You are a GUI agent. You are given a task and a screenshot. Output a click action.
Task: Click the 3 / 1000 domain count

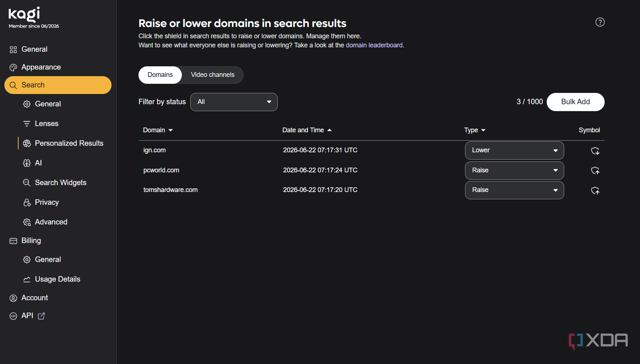(530, 102)
